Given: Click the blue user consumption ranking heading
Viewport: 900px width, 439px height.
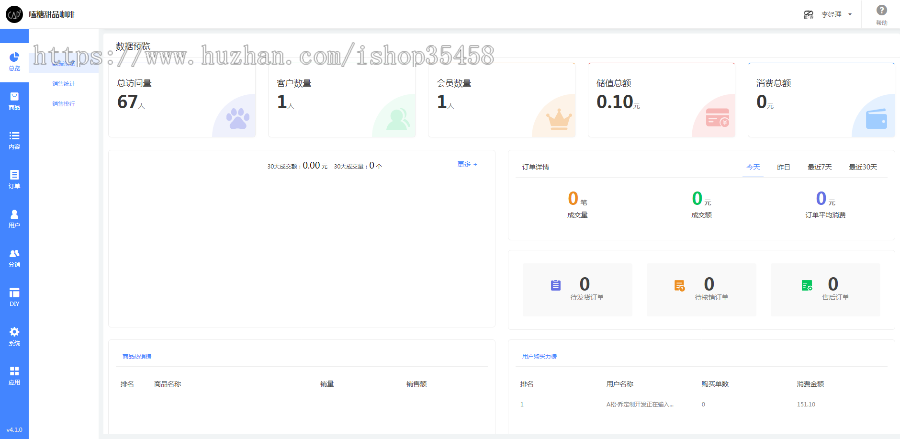Looking at the screenshot, I should tap(539, 356).
